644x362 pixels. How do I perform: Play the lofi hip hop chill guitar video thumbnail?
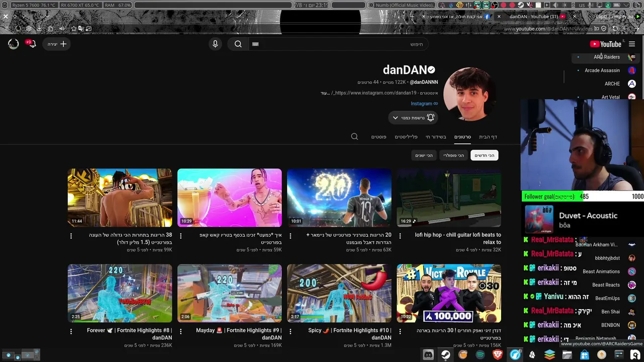coord(449,198)
